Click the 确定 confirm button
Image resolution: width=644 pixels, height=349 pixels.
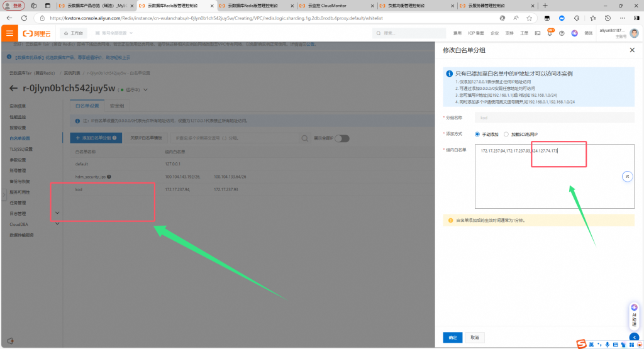click(452, 337)
